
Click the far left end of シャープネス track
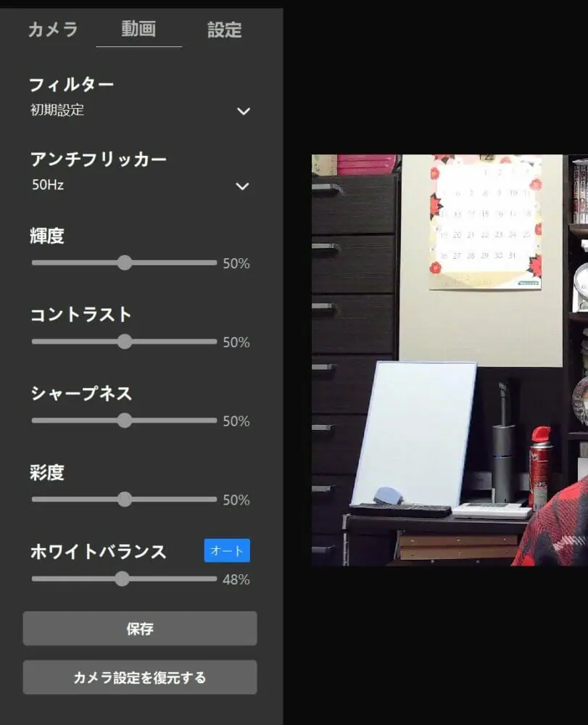point(34,420)
